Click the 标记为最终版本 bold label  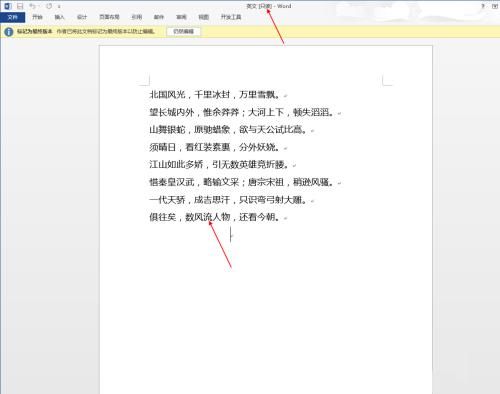click(35, 31)
